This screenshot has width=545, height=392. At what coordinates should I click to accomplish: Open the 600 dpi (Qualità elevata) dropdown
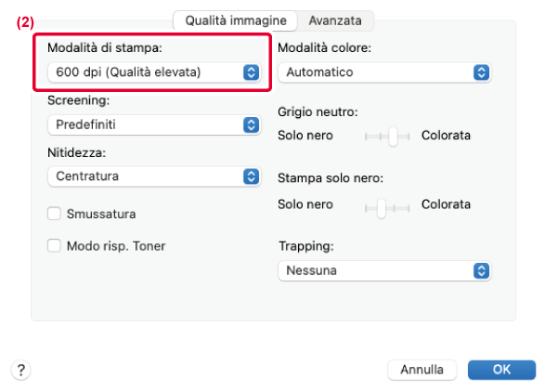tap(154, 72)
